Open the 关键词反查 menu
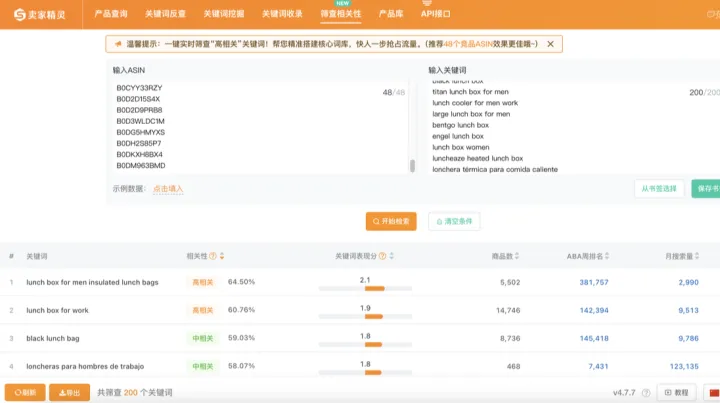 click(x=165, y=14)
